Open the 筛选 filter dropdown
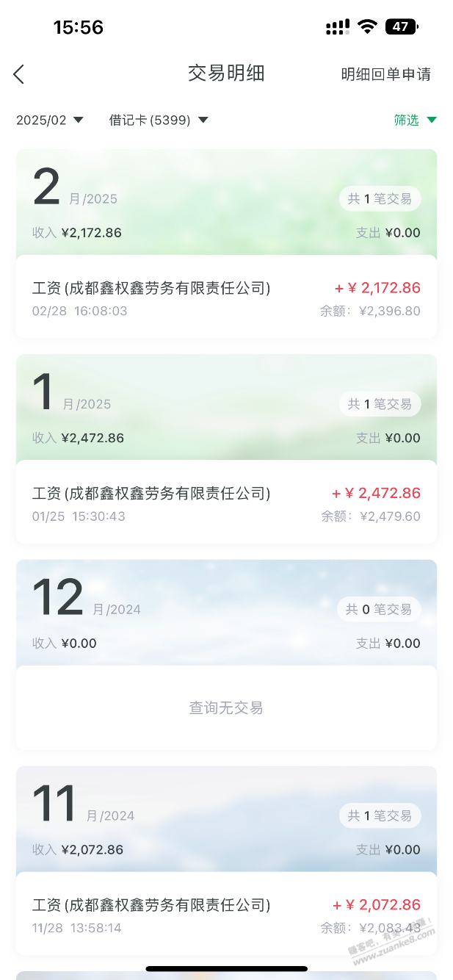Viewport: 453px width, 980px height. coord(415,120)
